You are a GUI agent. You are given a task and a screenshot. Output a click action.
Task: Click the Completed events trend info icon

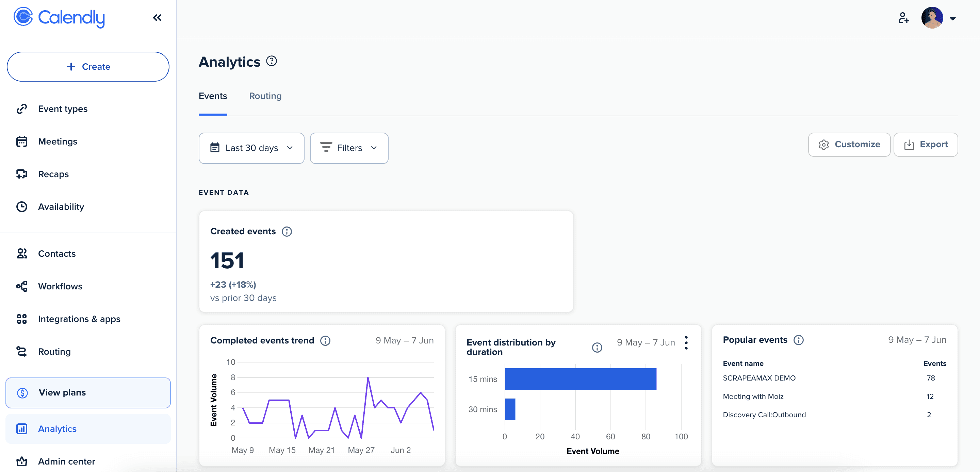[325, 341]
